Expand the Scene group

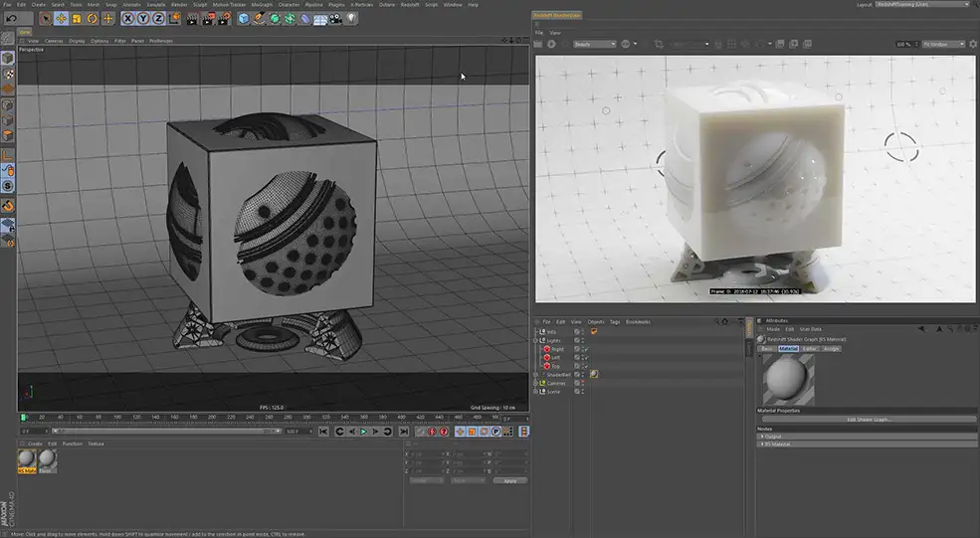click(x=535, y=392)
